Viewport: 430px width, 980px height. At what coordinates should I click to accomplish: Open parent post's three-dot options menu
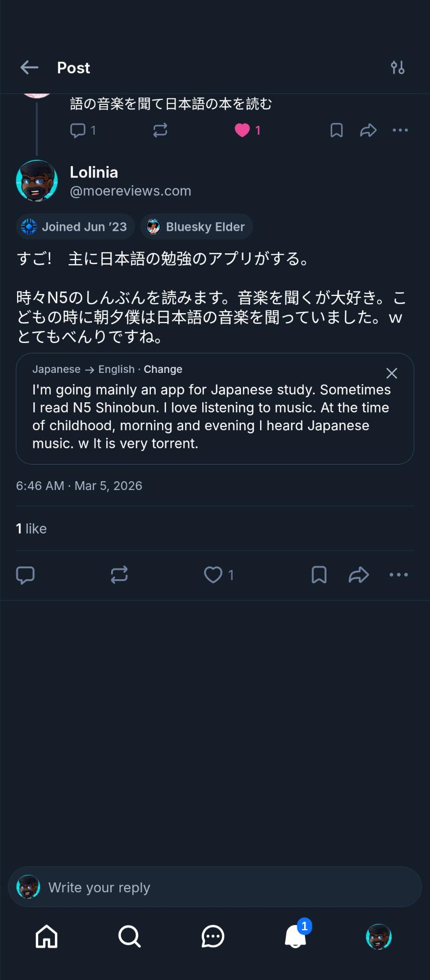coord(400,130)
